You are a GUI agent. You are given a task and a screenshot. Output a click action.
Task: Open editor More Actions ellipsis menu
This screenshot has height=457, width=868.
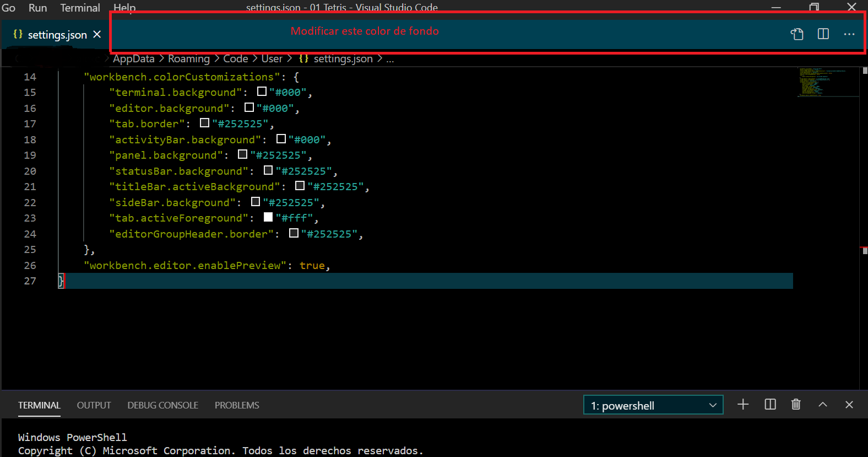[x=849, y=34]
